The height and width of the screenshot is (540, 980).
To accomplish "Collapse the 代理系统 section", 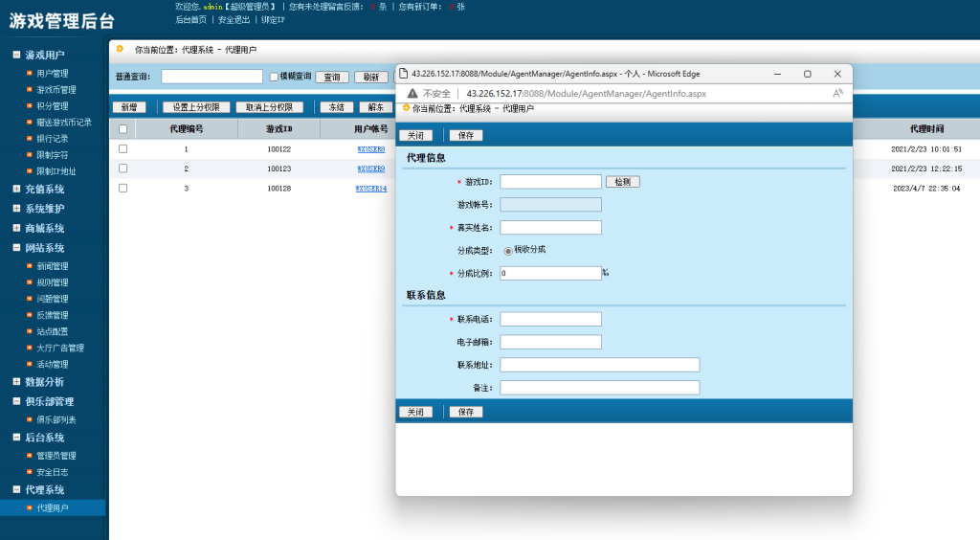I will [x=17, y=489].
